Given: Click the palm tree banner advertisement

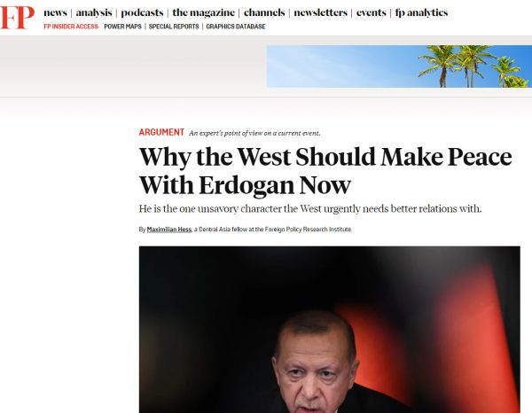Looking at the screenshot, I should click(x=399, y=66).
